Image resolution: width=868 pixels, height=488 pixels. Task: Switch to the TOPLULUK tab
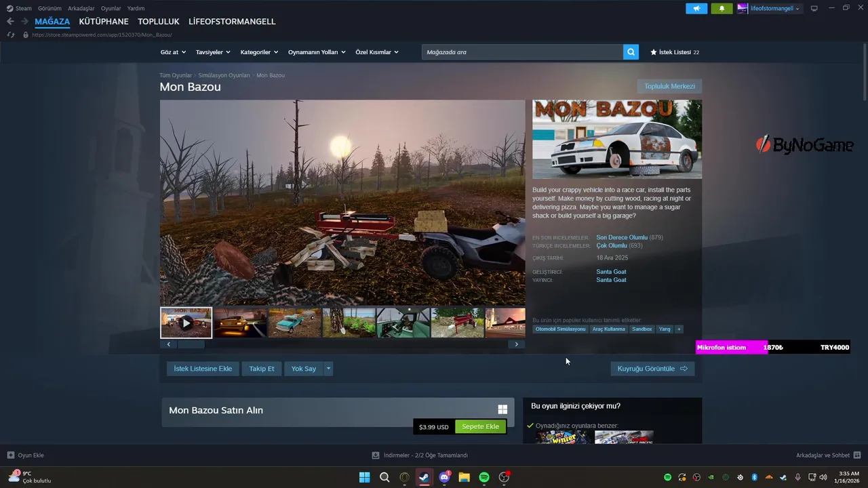159,22
